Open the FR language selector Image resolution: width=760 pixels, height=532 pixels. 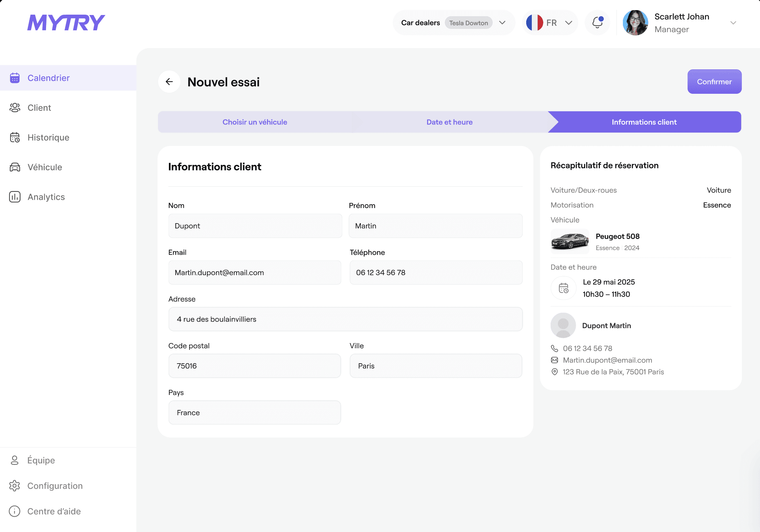coord(551,23)
